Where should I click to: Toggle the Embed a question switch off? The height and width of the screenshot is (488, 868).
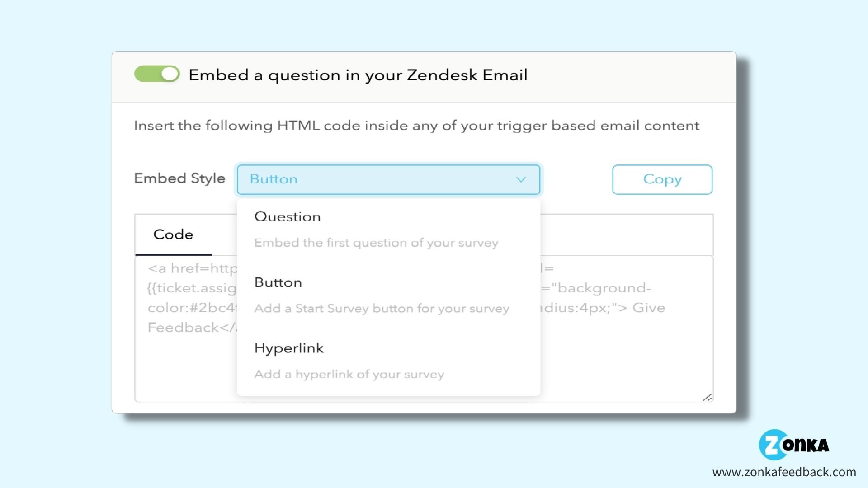(x=157, y=74)
